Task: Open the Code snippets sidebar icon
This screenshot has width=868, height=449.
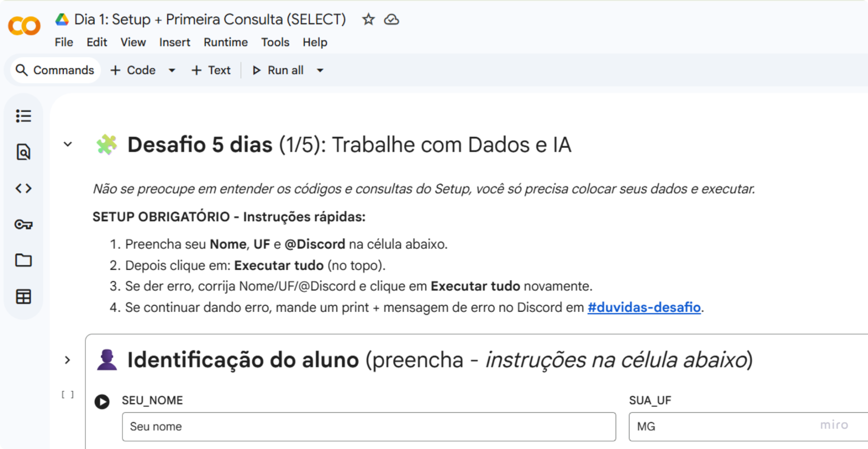Action: click(24, 188)
